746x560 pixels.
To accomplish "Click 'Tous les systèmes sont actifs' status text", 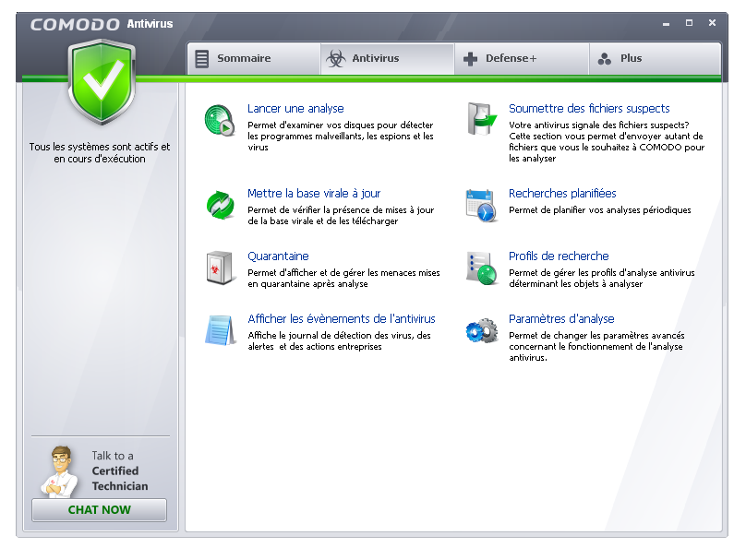I will click(x=100, y=152).
